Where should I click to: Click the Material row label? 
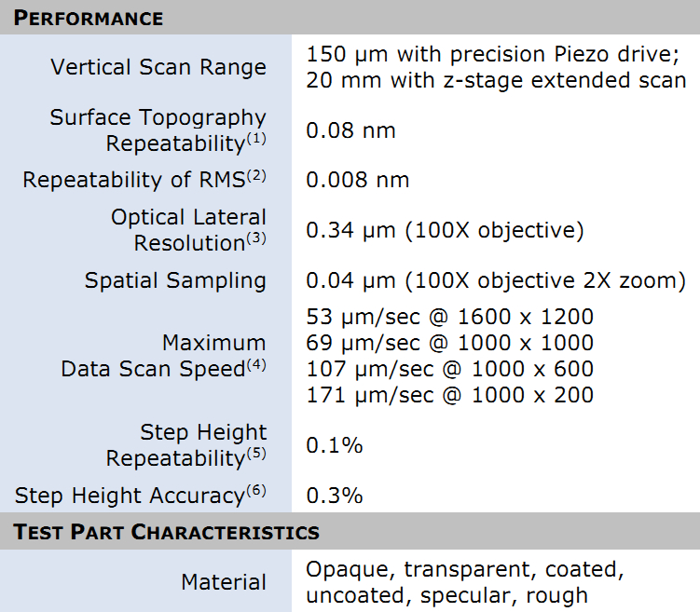[x=224, y=582]
